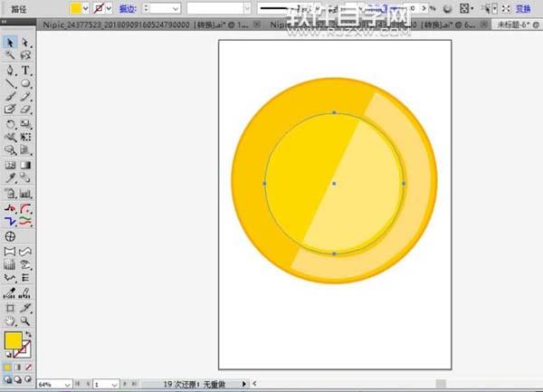
Task: Select the Symbol Sprayer tool
Action: 10,193
